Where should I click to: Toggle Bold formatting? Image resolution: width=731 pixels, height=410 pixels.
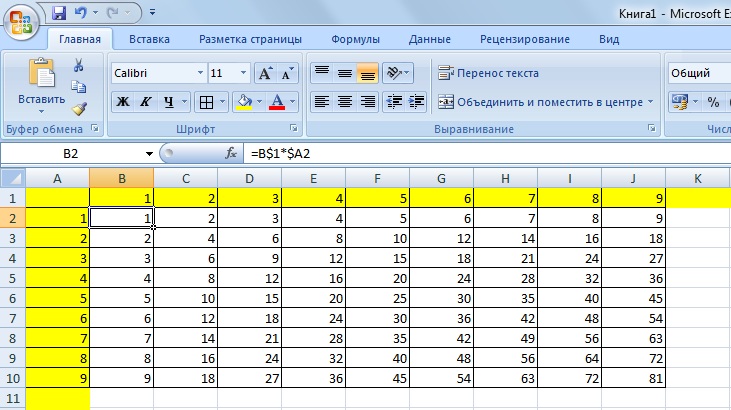point(123,102)
